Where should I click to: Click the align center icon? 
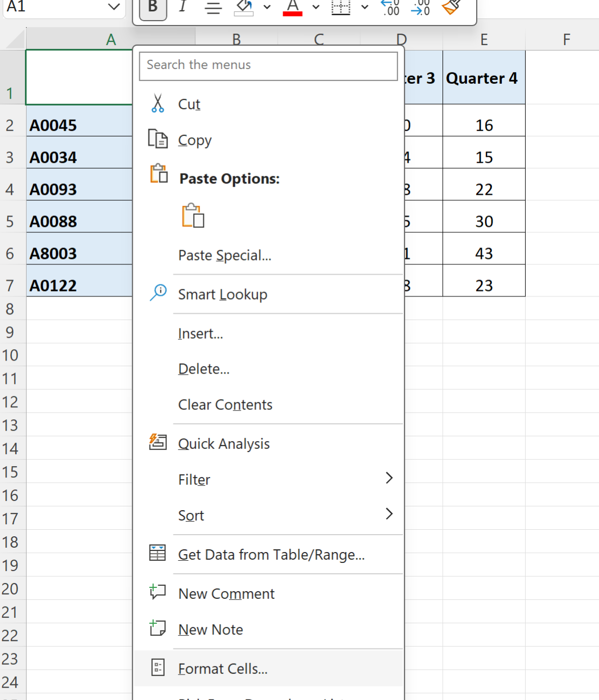pos(213,8)
